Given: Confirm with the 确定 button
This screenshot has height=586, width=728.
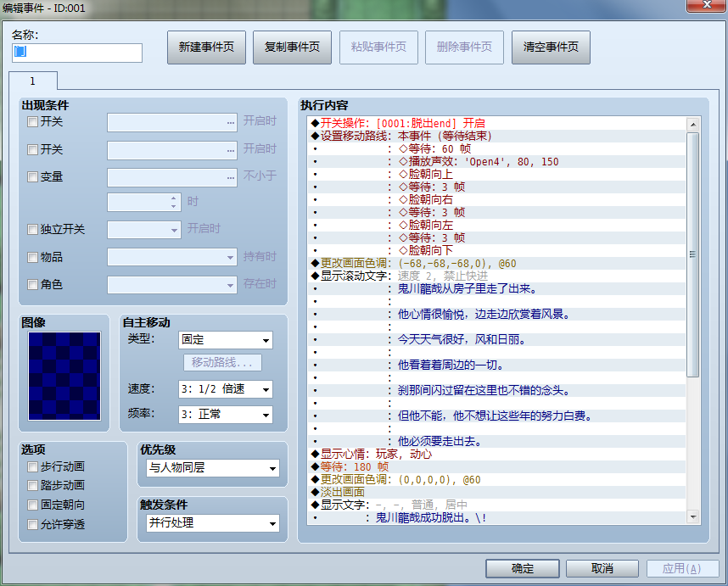Looking at the screenshot, I should pos(523,568).
